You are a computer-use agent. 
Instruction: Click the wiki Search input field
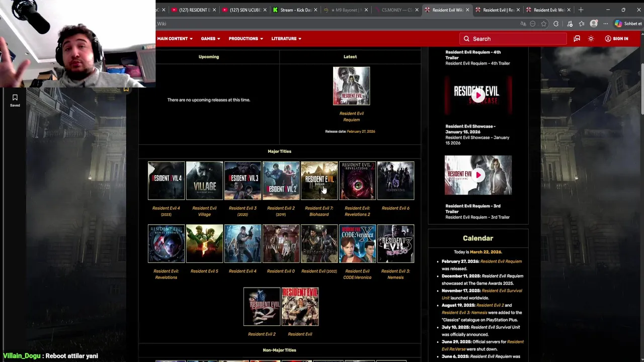(513, 39)
